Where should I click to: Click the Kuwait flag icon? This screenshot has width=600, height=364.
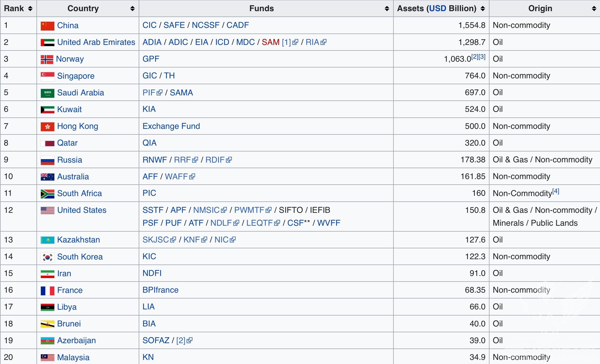click(x=47, y=110)
